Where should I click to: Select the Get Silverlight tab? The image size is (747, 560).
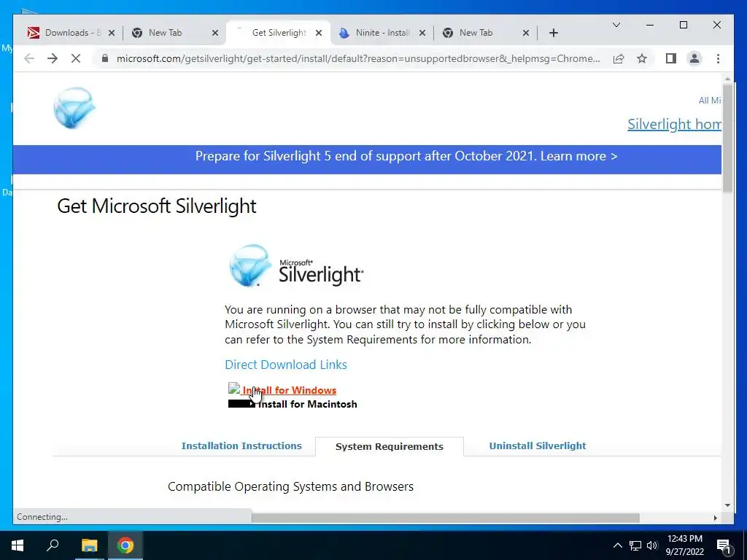(x=279, y=33)
